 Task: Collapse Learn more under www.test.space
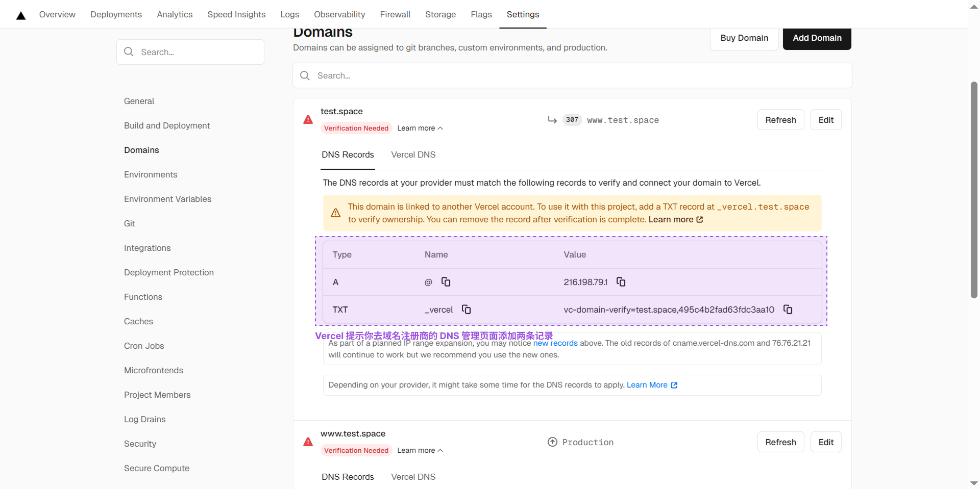coord(420,450)
